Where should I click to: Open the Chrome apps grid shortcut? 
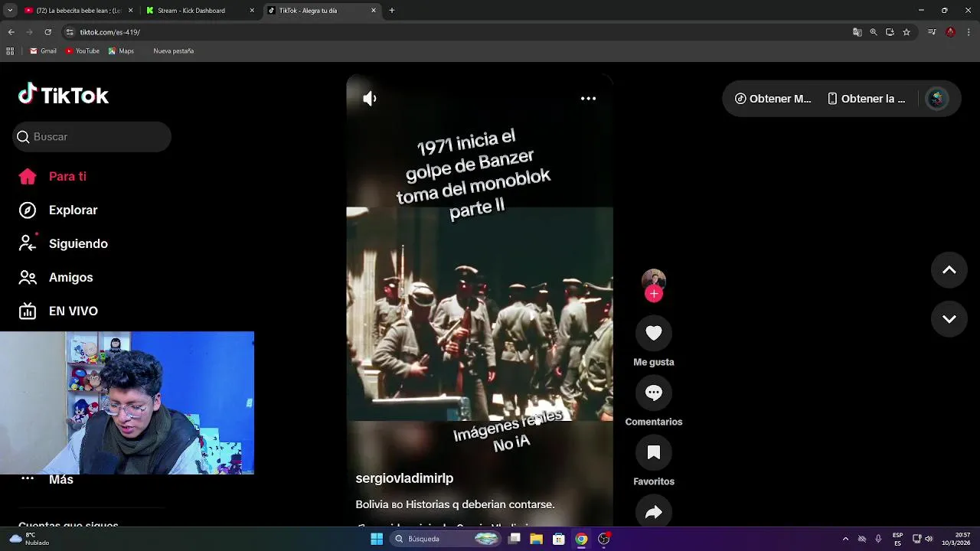click(x=10, y=51)
